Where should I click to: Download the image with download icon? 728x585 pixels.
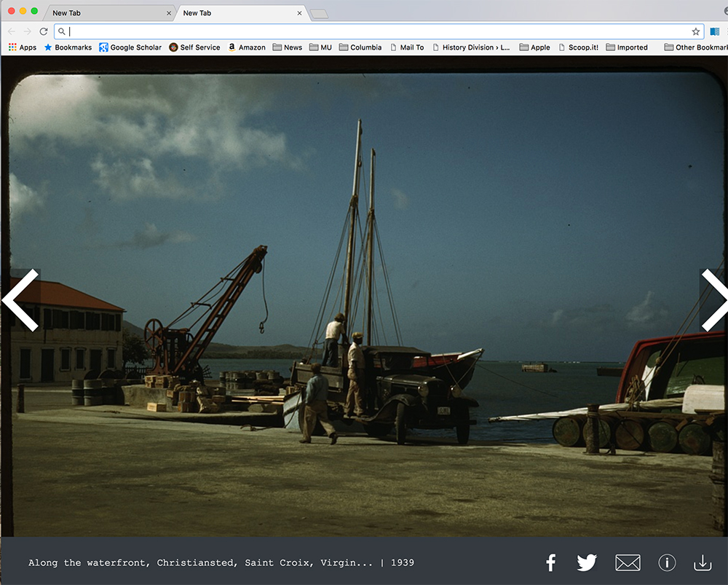pos(702,562)
